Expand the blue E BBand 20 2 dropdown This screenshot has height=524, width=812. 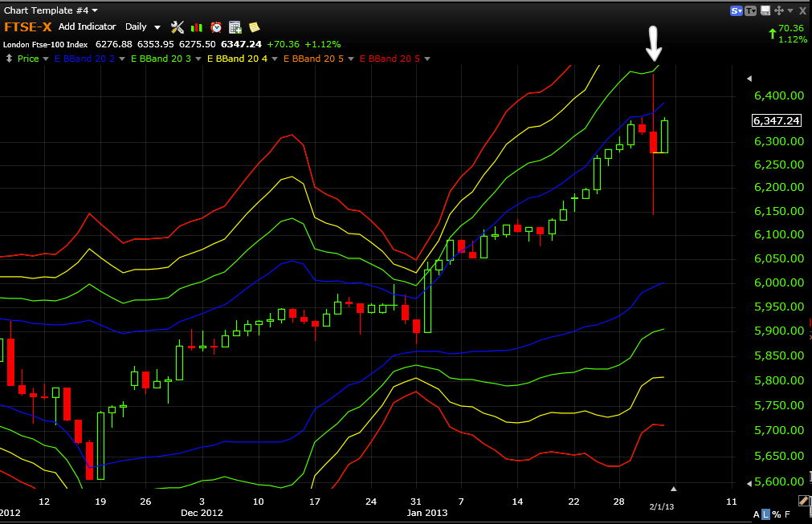point(122,59)
